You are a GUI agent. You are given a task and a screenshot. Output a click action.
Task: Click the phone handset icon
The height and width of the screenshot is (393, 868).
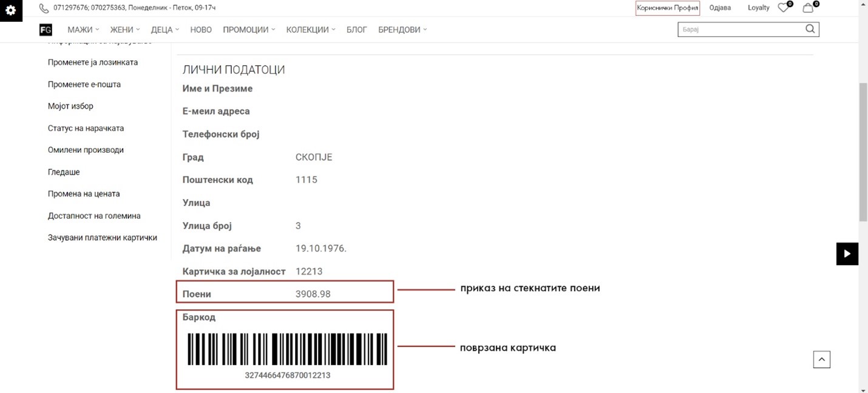(x=44, y=8)
